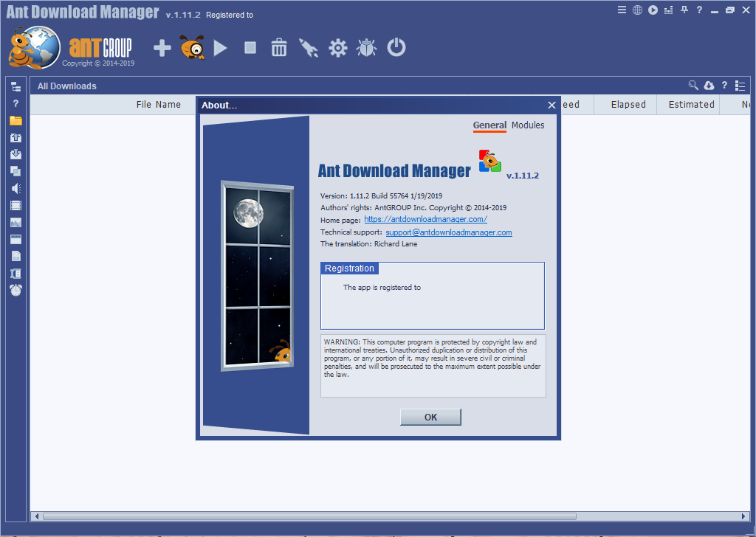Open the scheduler with the alarm clock icon
Screen dimensions: 756x537
(x=16, y=290)
